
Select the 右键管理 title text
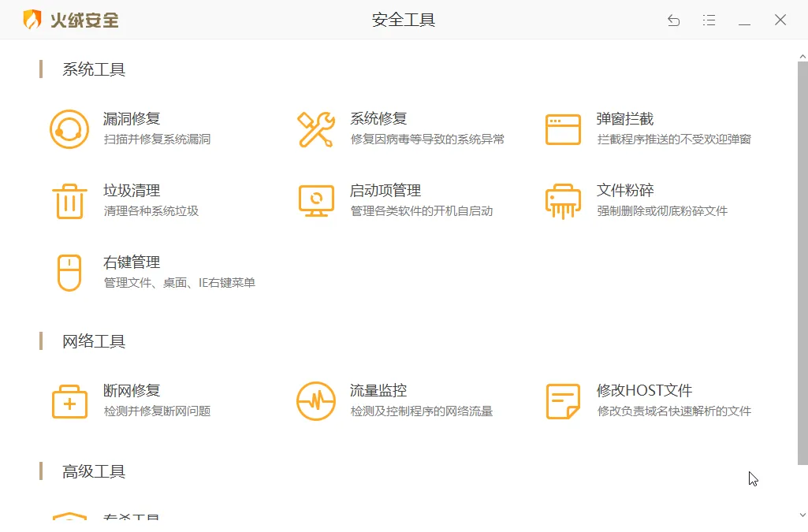pyautogui.click(x=132, y=262)
